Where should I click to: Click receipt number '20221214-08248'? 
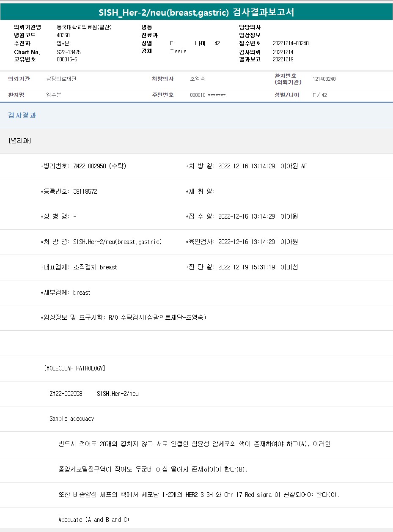click(x=291, y=44)
